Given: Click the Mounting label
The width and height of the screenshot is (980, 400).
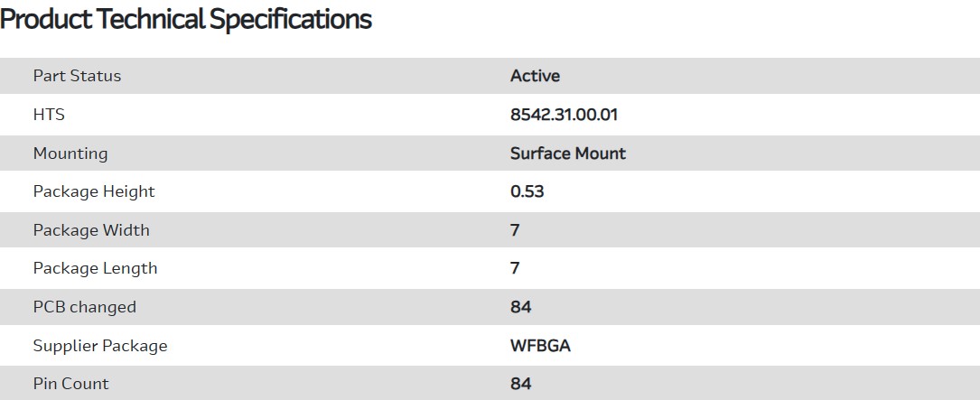Looking at the screenshot, I should click(x=70, y=153).
